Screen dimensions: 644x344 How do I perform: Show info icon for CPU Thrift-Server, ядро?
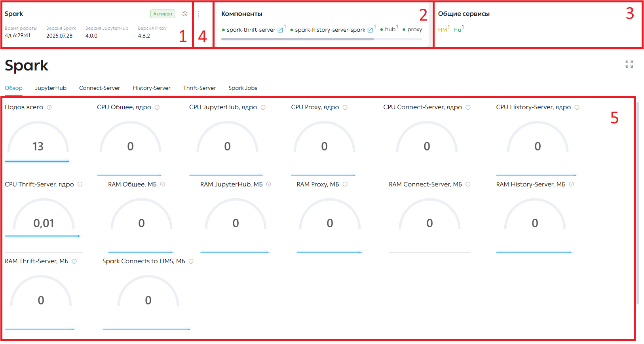coord(80,184)
